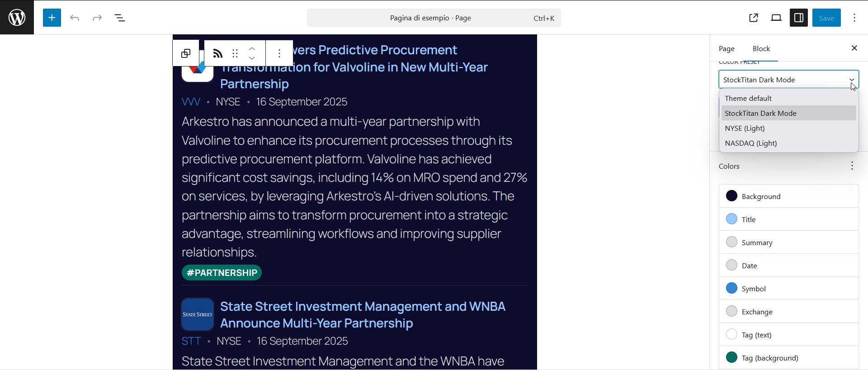Screen dimensions: 868x370
Task: Click the Save button
Action: pos(826,18)
